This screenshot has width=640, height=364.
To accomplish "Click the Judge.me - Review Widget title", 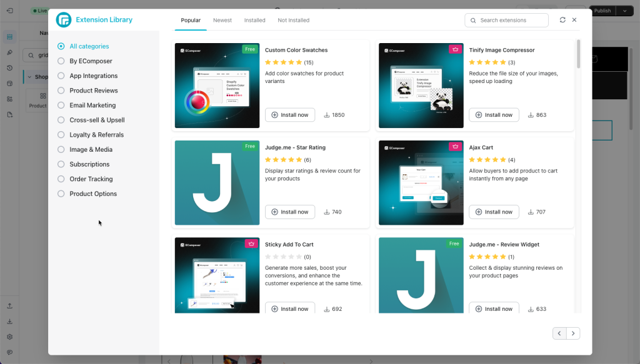I will point(504,245).
